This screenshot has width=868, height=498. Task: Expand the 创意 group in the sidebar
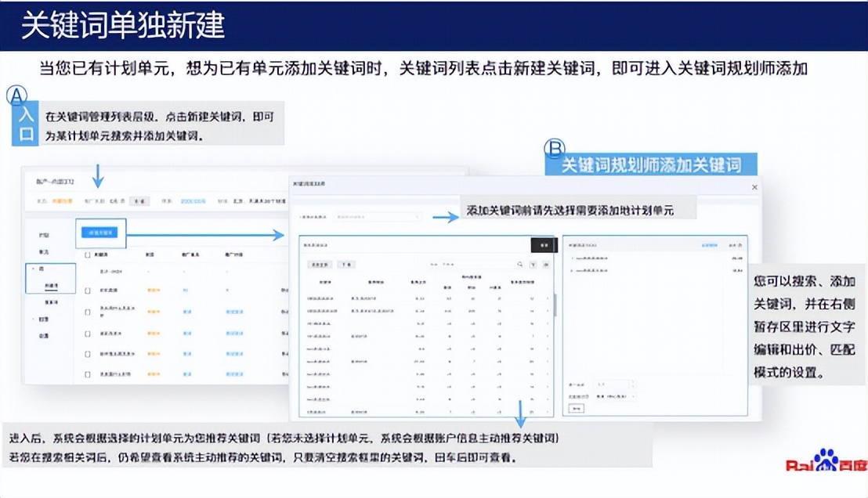coord(43,319)
